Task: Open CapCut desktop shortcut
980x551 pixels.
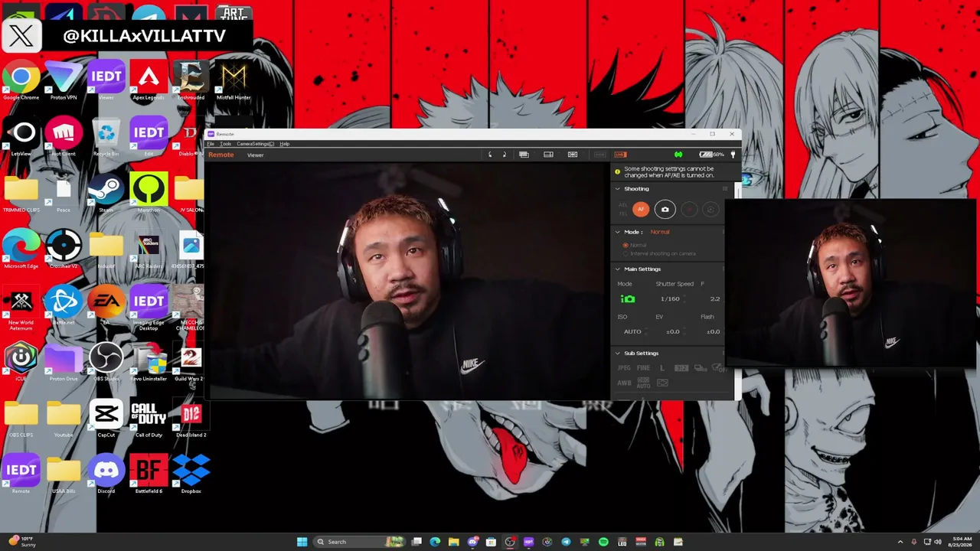Action: [x=106, y=419]
